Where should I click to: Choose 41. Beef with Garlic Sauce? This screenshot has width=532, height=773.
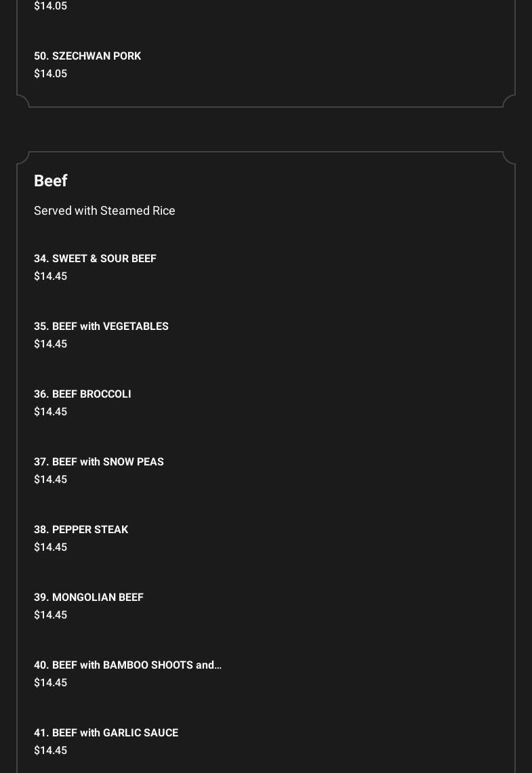[106, 733]
